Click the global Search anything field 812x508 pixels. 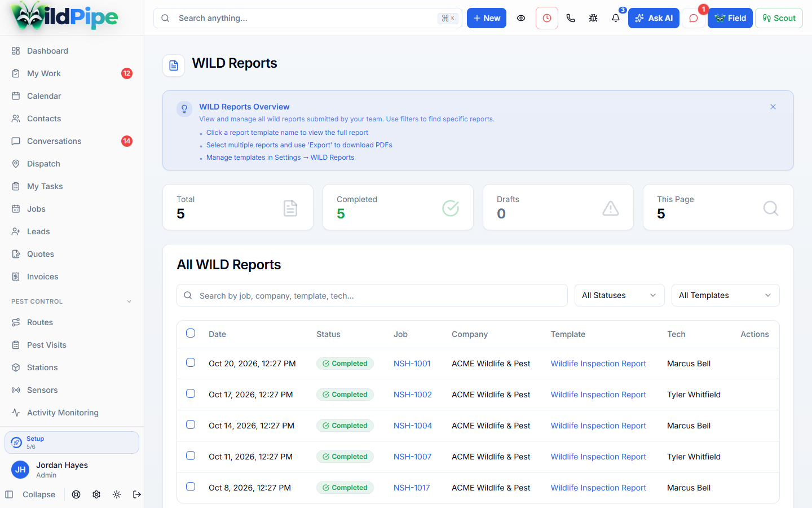pos(308,18)
